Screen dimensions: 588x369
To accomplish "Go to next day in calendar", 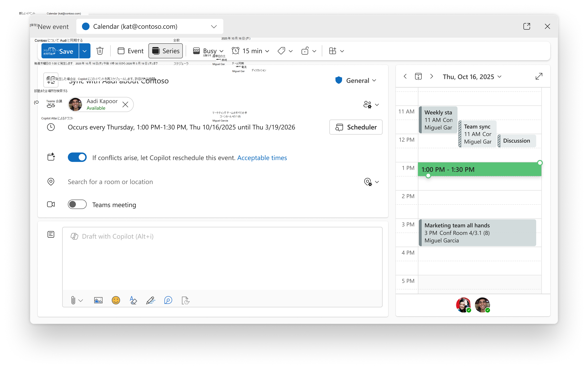I will pyautogui.click(x=432, y=77).
